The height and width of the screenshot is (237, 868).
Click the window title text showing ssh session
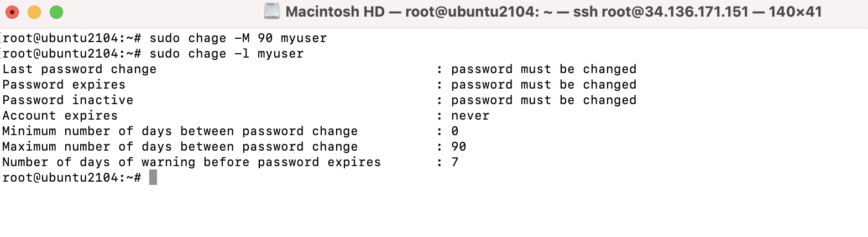(553, 12)
